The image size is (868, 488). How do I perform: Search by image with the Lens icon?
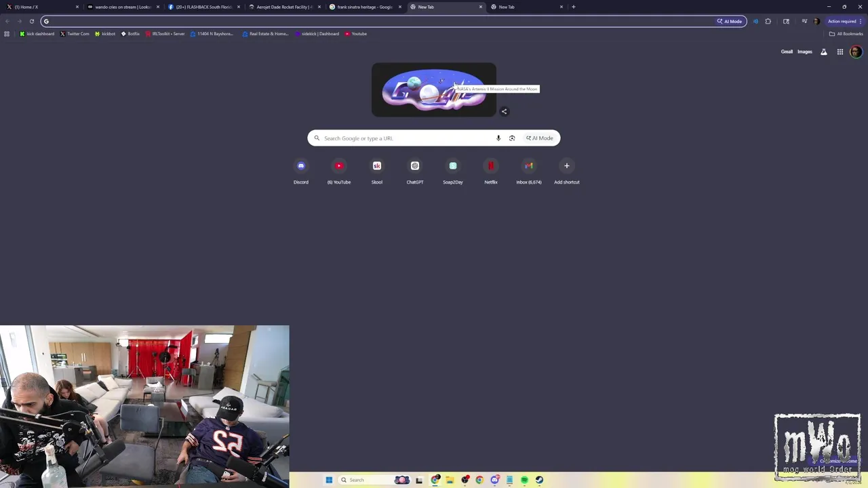pyautogui.click(x=512, y=138)
